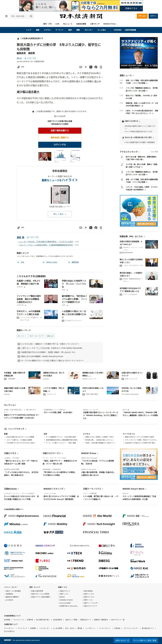The height and width of the screenshot is (644, 162).
Task: Click the NIKKEI Asia logo
Action: tap(13, 532)
